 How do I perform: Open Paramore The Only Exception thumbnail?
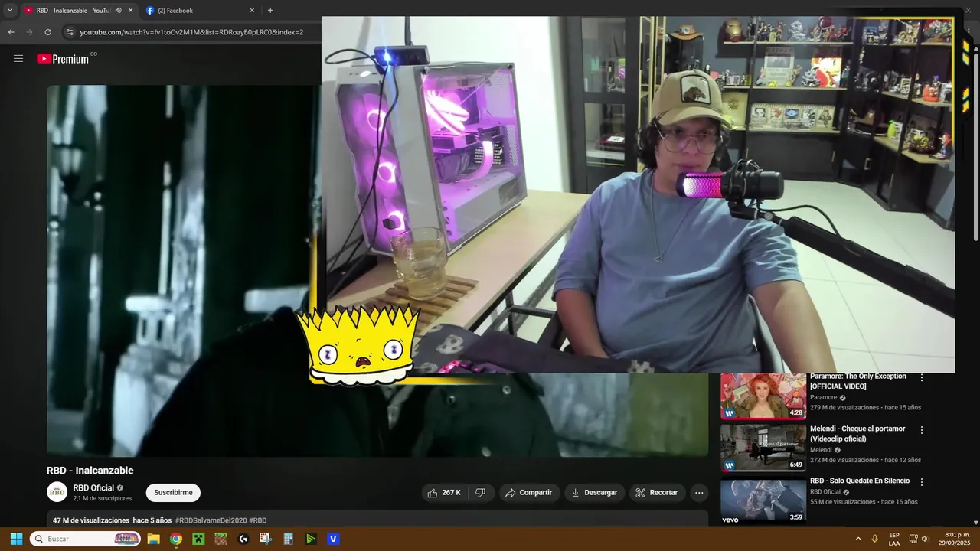click(x=763, y=396)
